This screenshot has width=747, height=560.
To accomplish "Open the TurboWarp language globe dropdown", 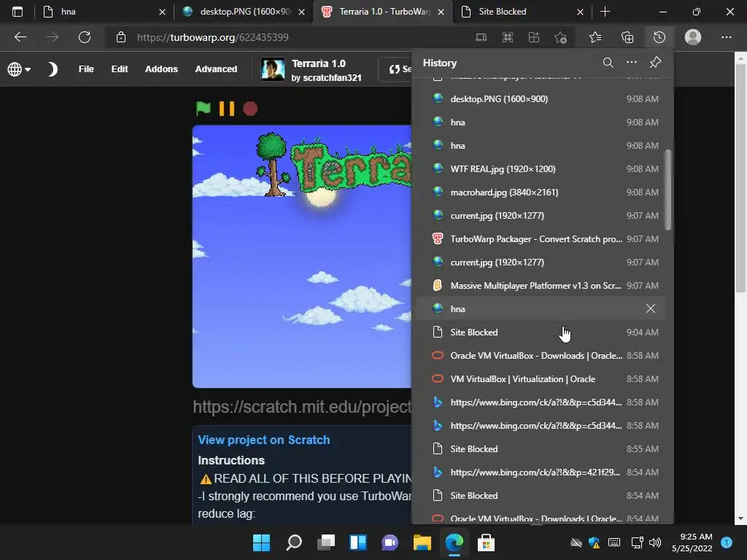I will [x=19, y=69].
